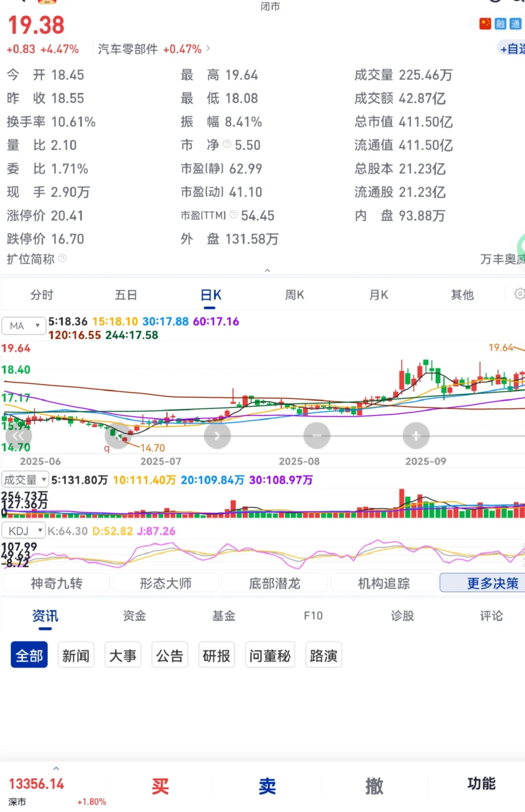Filter news by 问董秘
This screenshot has width=525, height=812.
tap(270, 655)
